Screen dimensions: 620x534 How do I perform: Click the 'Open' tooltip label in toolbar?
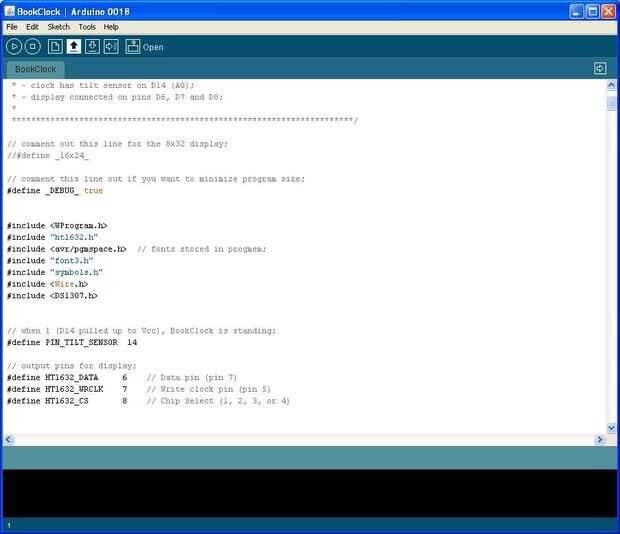153,47
